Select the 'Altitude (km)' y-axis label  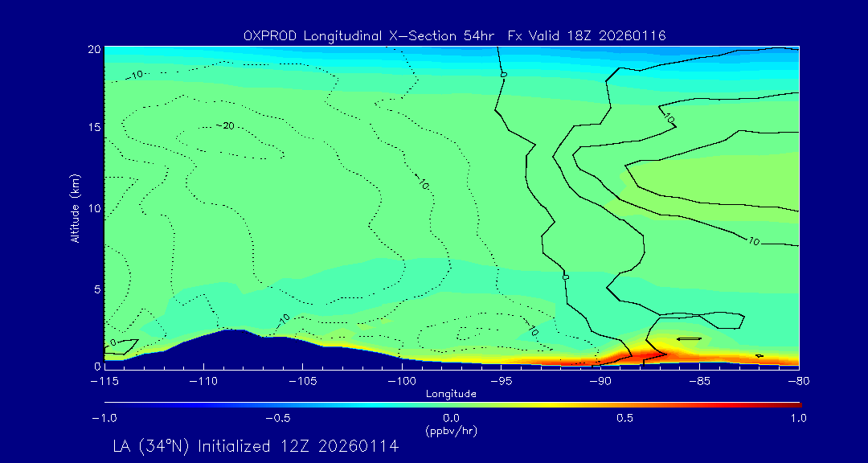(74, 207)
